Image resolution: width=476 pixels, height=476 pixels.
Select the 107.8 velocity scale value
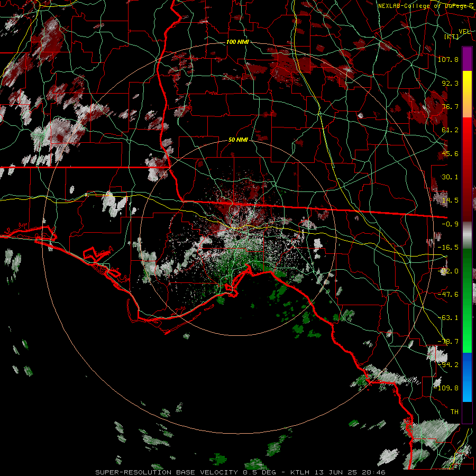[448, 59]
